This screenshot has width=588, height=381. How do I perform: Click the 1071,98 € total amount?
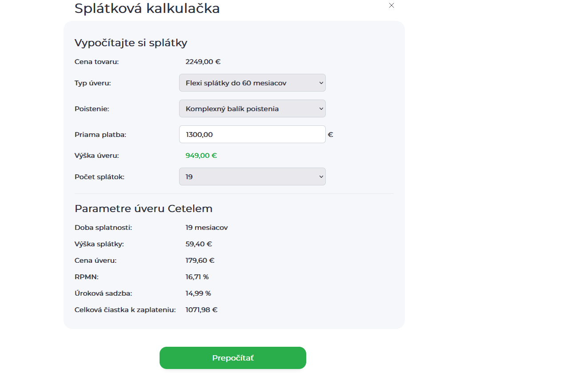click(201, 310)
